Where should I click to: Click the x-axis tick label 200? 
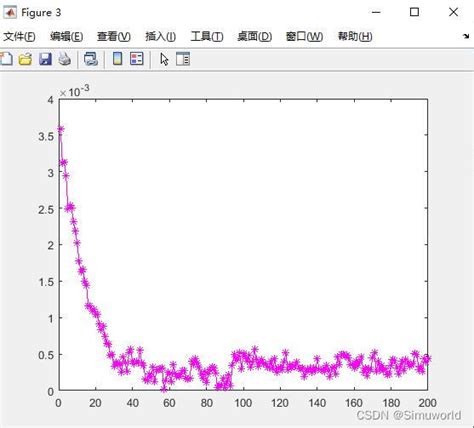(x=427, y=403)
